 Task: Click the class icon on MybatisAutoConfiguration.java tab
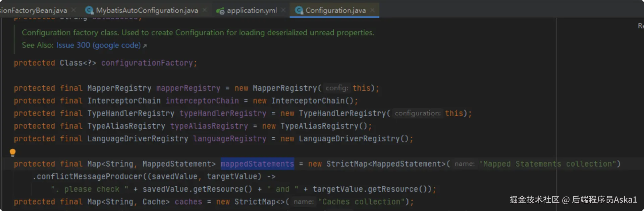(89, 11)
